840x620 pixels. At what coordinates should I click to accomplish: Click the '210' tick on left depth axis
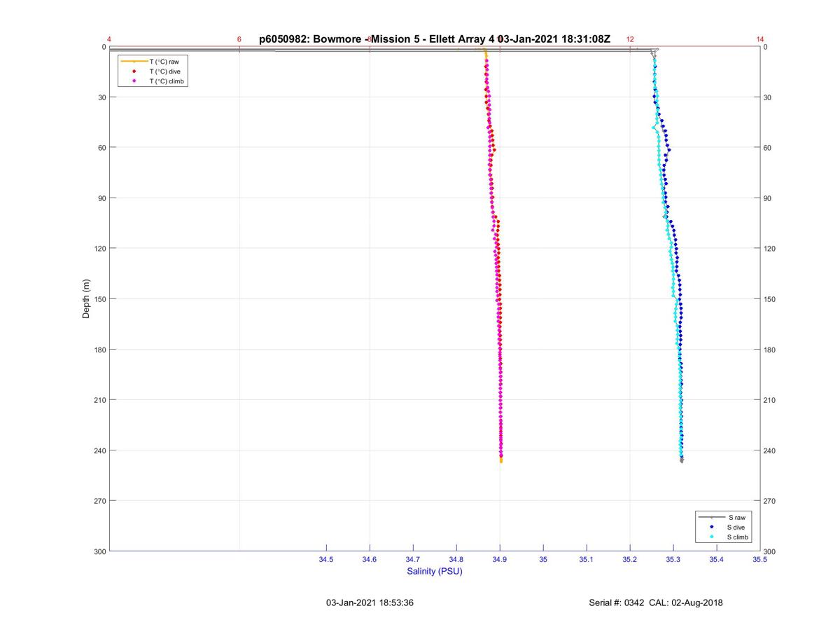point(99,400)
